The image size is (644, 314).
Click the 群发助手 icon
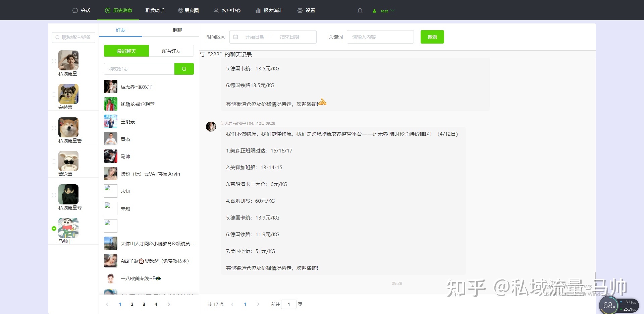[x=154, y=10]
